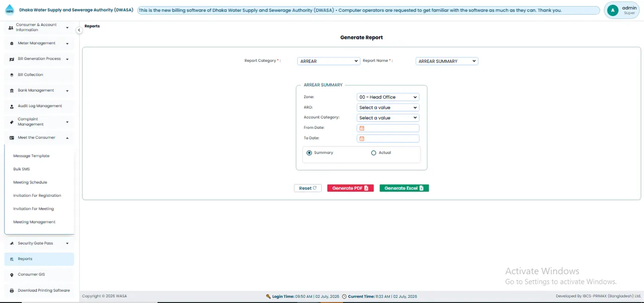The width and height of the screenshot is (644, 303).
Task: Select the Summary radio button
Action: click(x=309, y=153)
